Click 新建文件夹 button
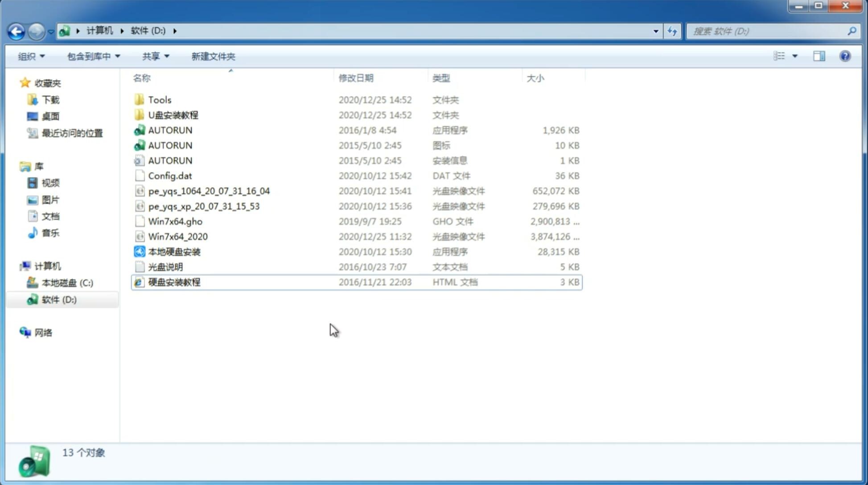The width and height of the screenshot is (868, 485). pyautogui.click(x=213, y=56)
